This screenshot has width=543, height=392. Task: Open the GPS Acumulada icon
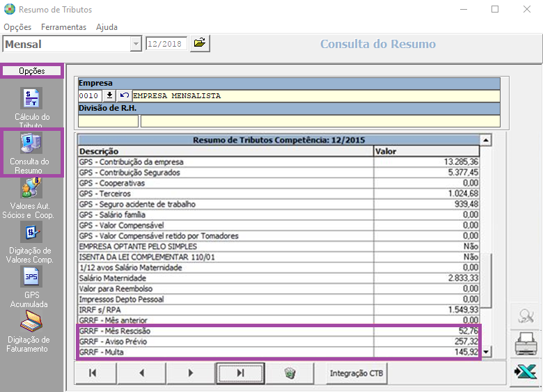coord(31,276)
